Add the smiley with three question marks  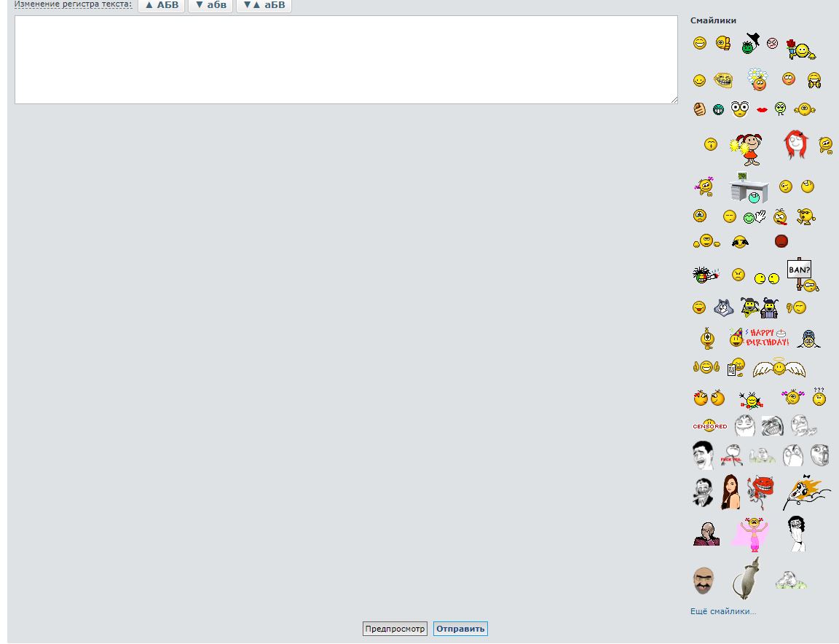[819, 396]
